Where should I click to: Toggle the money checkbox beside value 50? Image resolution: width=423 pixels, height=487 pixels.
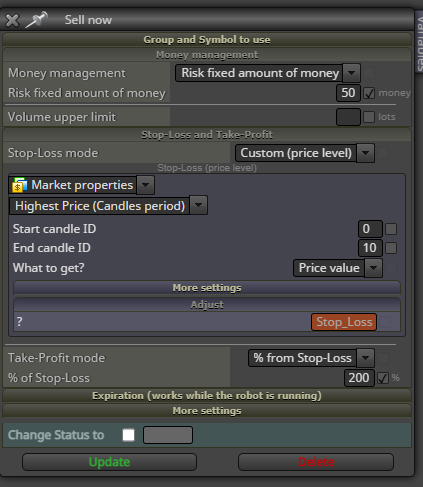tap(369, 93)
